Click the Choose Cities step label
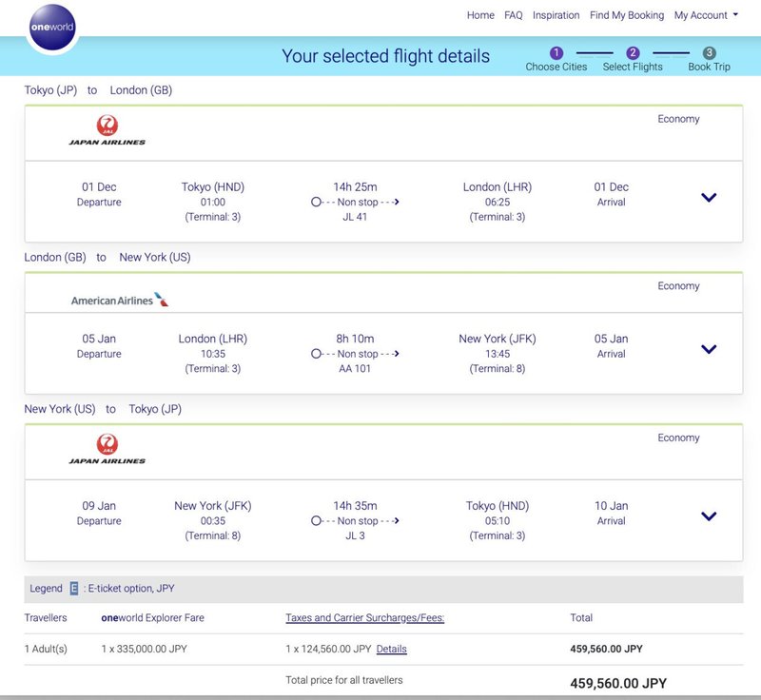This screenshot has height=700, width=761. click(x=556, y=67)
